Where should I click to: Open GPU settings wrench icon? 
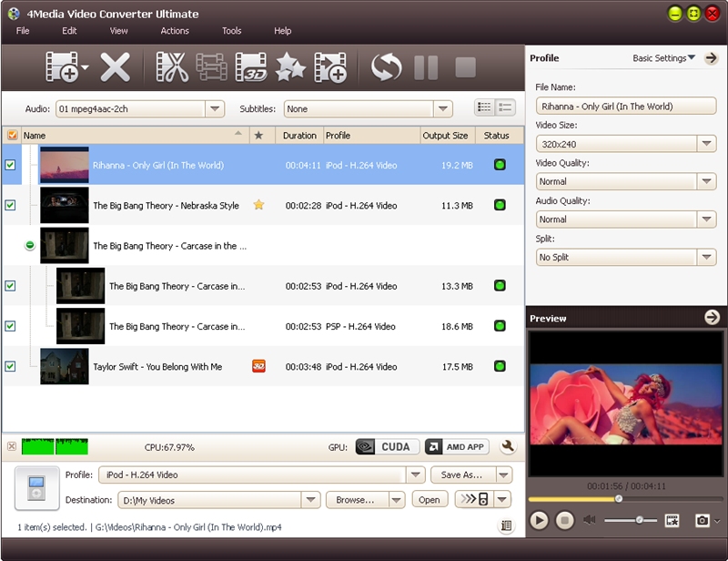click(508, 446)
